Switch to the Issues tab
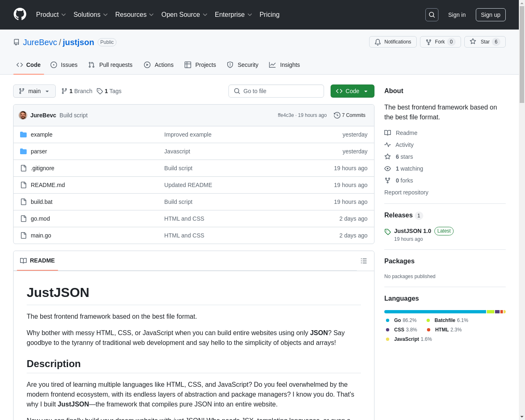Image resolution: width=525 pixels, height=420 pixels. click(x=64, y=65)
